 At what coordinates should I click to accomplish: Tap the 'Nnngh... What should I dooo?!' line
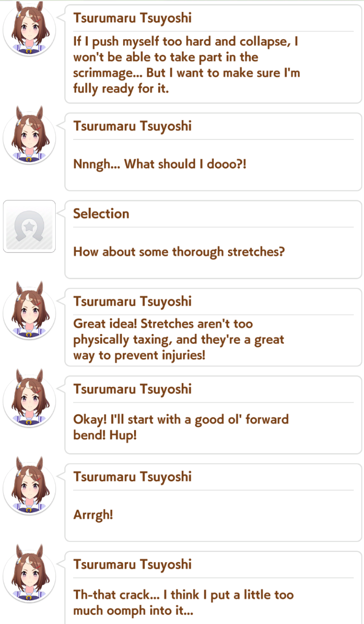160,164
